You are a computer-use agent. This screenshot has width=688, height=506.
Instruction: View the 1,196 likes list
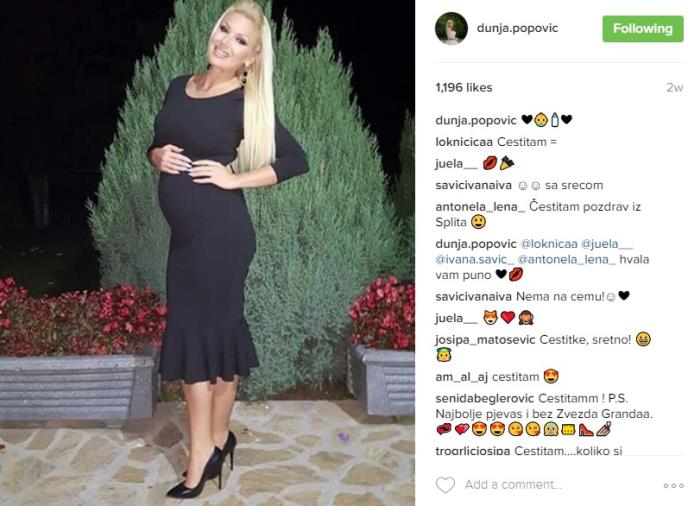463,87
